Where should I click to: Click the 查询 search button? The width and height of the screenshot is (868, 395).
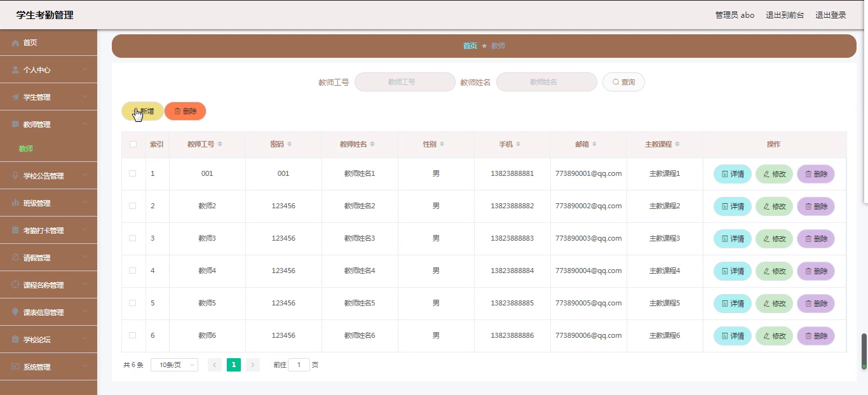623,82
